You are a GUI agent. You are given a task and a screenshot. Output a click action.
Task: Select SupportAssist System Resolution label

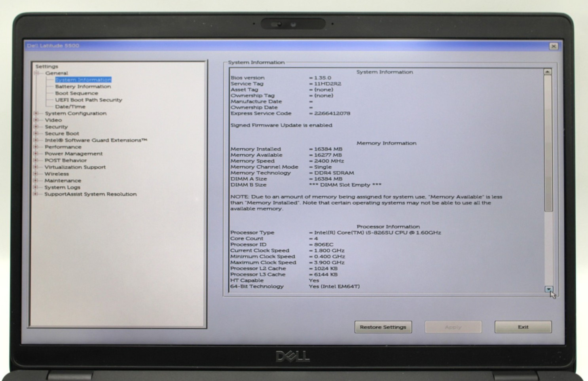point(91,194)
